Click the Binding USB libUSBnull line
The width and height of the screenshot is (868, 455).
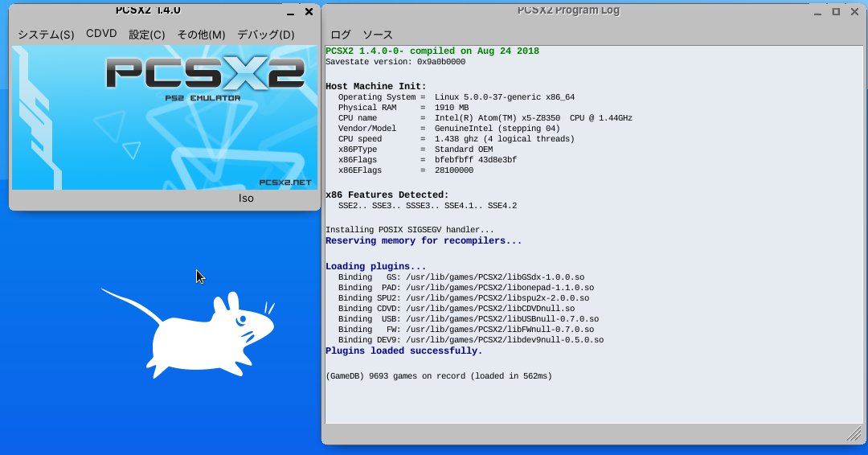click(469, 319)
